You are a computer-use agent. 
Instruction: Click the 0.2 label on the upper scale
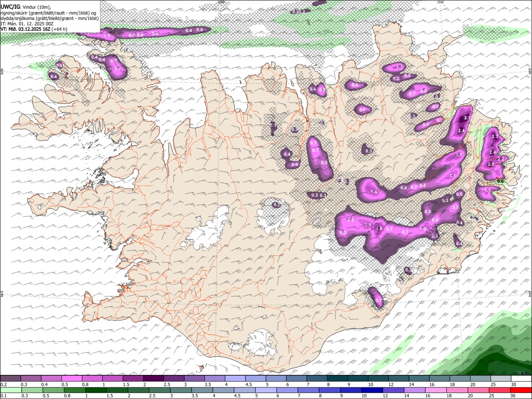(3, 384)
